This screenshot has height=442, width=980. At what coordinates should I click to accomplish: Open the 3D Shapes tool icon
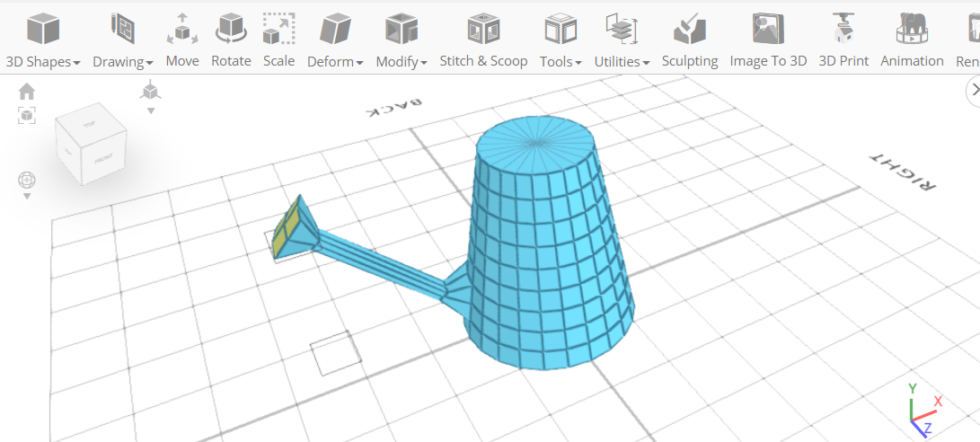[43, 30]
